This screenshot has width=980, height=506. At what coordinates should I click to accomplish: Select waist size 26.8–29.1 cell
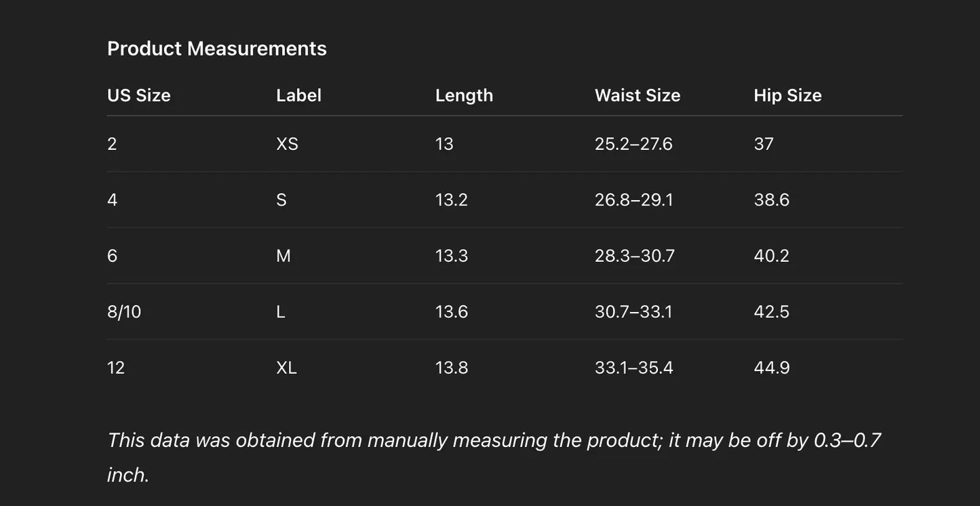(633, 200)
